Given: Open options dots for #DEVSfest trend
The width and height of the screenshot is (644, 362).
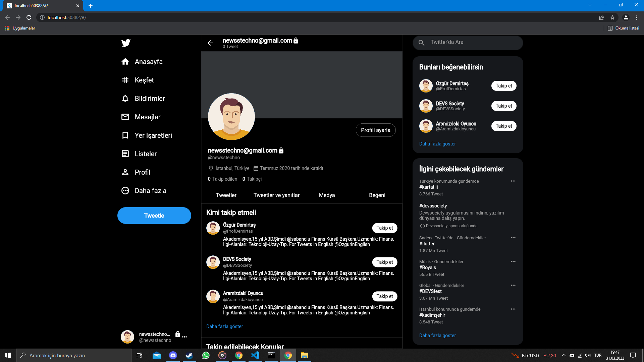Looking at the screenshot, I should click(513, 285).
